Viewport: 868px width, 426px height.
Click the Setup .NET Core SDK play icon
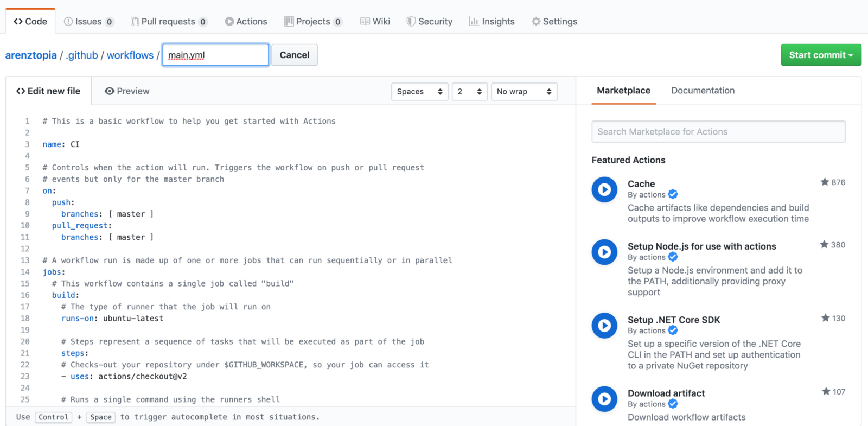click(x=604, y=326)
